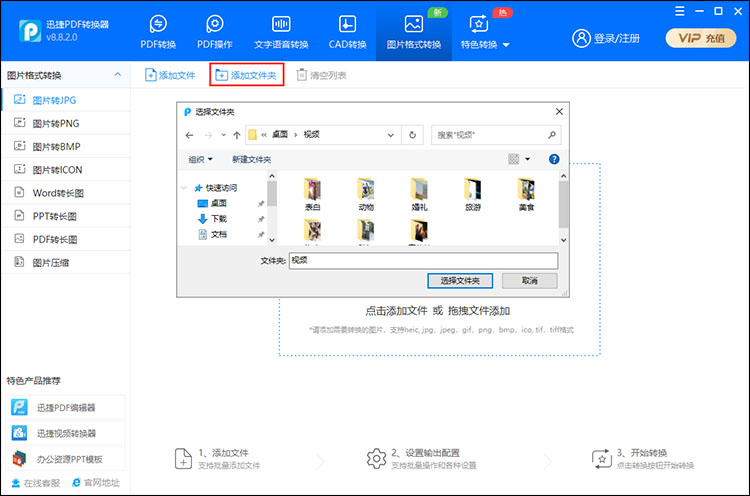The image size is (750, 496).
Task: Select 图片转PNG in the sidebar
Action: point(66,123)
